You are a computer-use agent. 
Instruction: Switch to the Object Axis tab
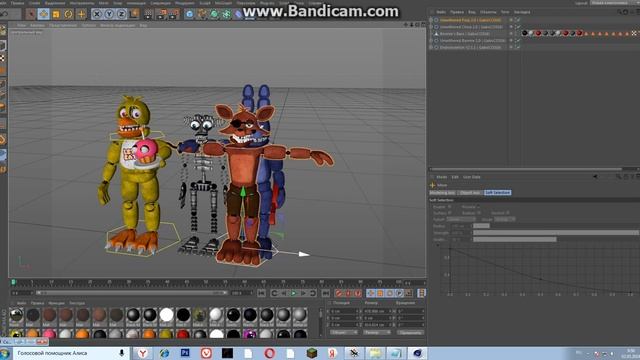(470, 192)
